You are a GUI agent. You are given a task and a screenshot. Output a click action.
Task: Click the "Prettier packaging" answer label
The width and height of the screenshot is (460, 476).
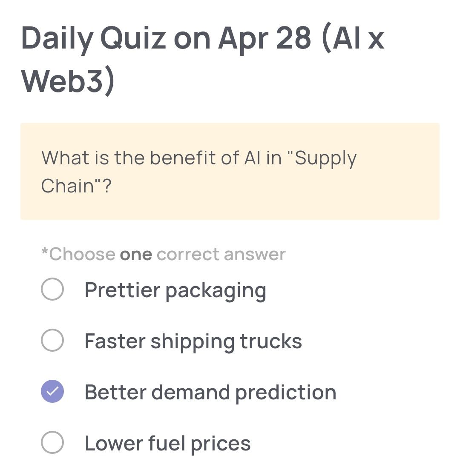(175, 290)
